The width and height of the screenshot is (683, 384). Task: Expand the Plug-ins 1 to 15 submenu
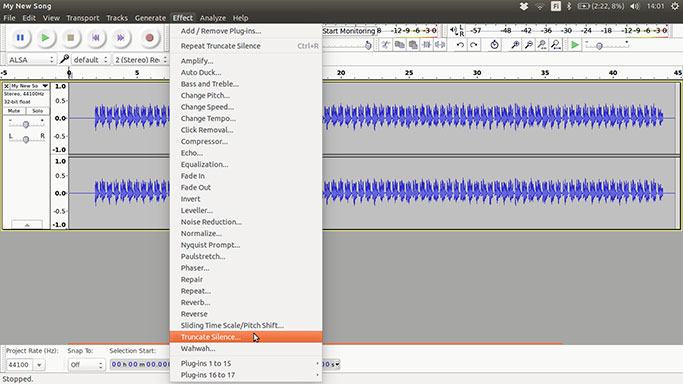pos(246,363)
